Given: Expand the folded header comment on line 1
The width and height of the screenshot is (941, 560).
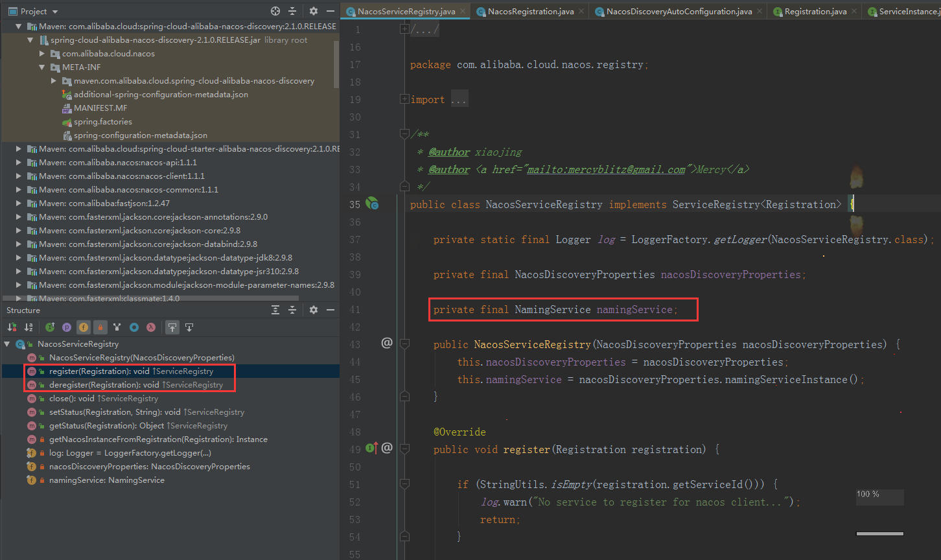Looking at the screenshot, I should [x=404, y=29].
